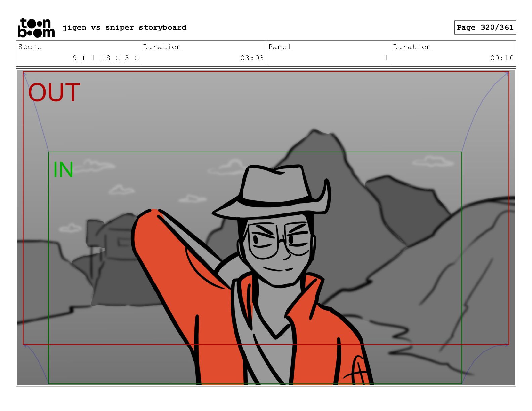This screenshot has width=532, height=411.
Task: Select the panel duration value "00:10"
Action: 502,58
